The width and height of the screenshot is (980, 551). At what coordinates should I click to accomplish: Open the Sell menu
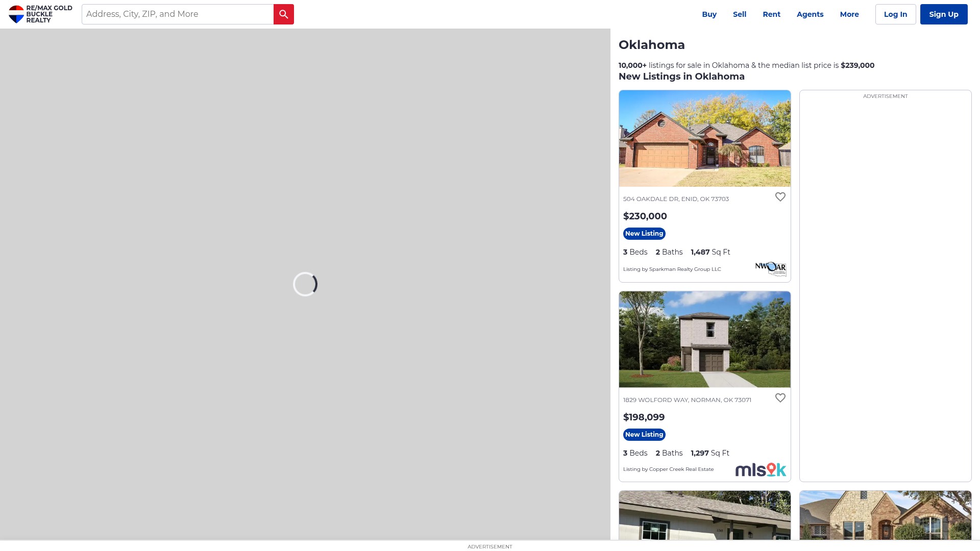point(740,14)
